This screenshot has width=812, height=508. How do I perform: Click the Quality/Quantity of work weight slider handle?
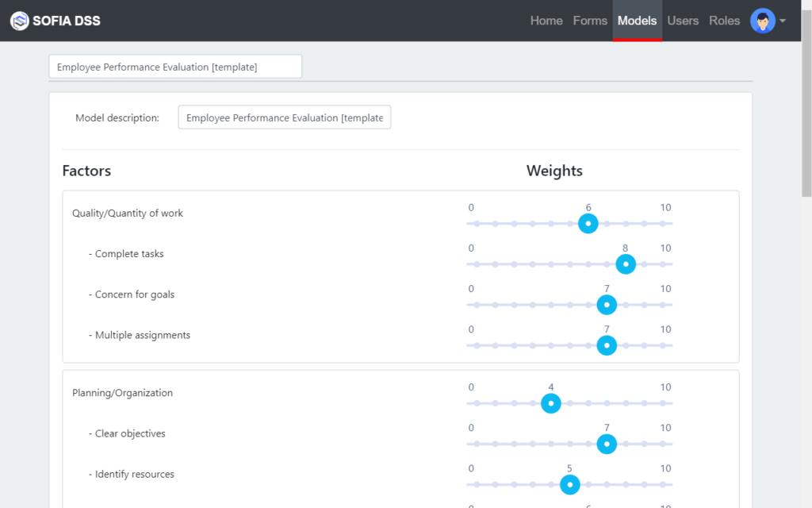(x=588, y=223)
